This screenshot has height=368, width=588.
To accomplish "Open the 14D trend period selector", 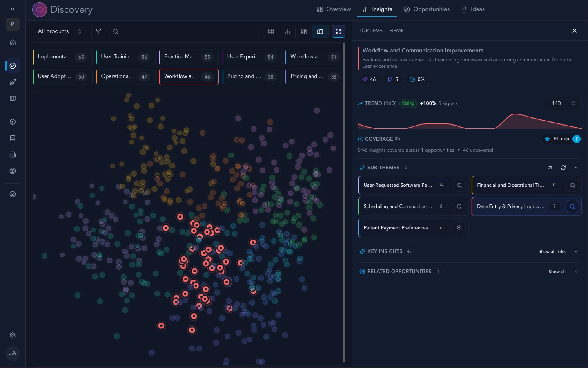I will [x=563, y=103].
